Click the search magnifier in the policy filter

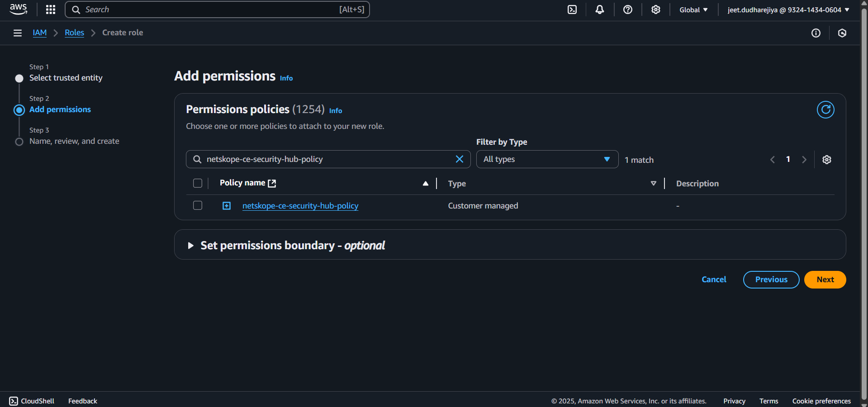point(197,159)
